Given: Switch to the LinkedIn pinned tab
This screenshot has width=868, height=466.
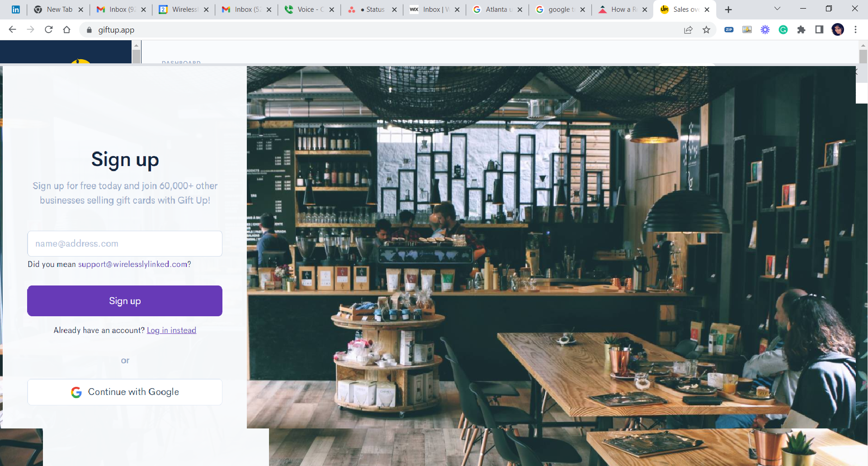Looking at the screenshot, I should click(x=16, y=10).
